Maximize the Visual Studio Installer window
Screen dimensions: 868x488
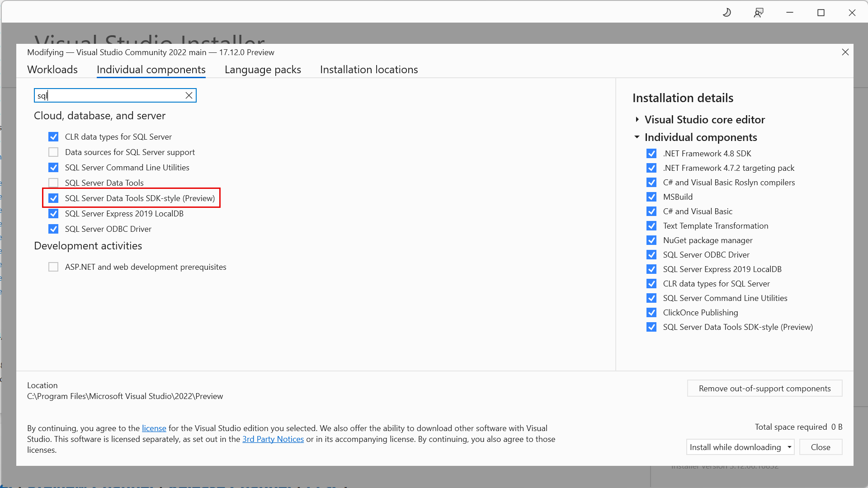tap(821, 13)
